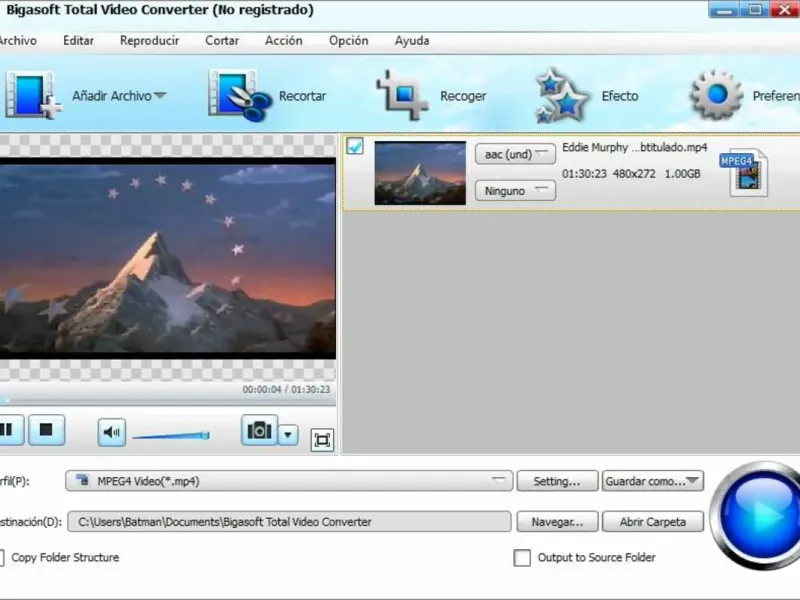Click the file name Eddie Murphy ...btitulado.mp4
800x600 pixels.
635,147
